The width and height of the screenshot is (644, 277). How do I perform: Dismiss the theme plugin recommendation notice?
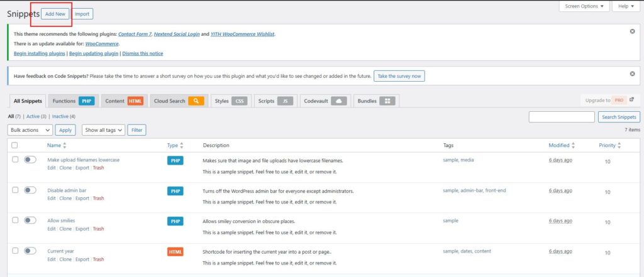point(632,31)
